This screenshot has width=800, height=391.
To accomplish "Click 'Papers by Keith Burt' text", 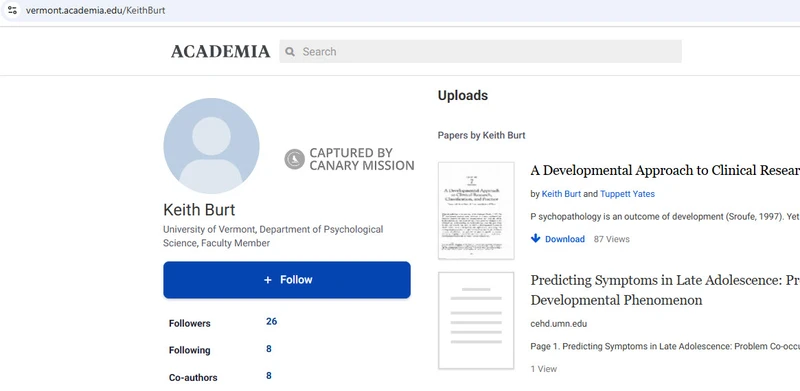I will click(x=482, y=135).
